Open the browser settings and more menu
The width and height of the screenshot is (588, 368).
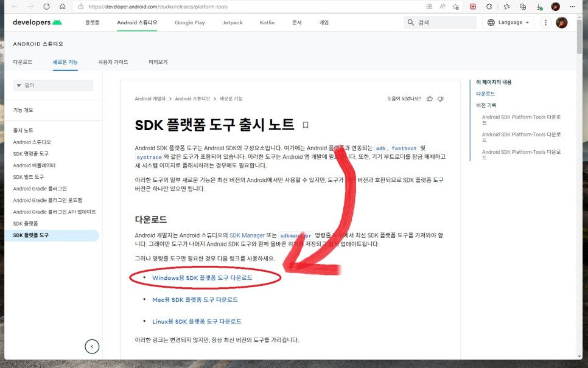click(x=572, y=6)
